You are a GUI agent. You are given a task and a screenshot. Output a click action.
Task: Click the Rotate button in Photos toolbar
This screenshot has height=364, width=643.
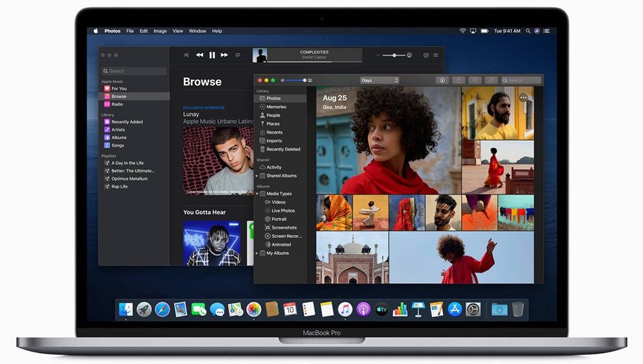coord(491,80)
